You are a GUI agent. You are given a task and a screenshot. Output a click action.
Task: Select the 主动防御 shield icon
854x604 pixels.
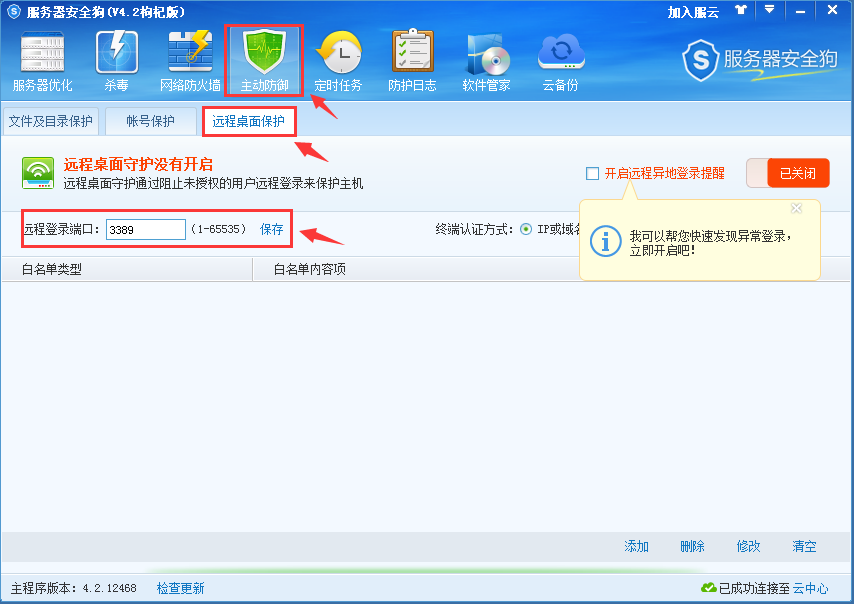click(x=264, y=52)
